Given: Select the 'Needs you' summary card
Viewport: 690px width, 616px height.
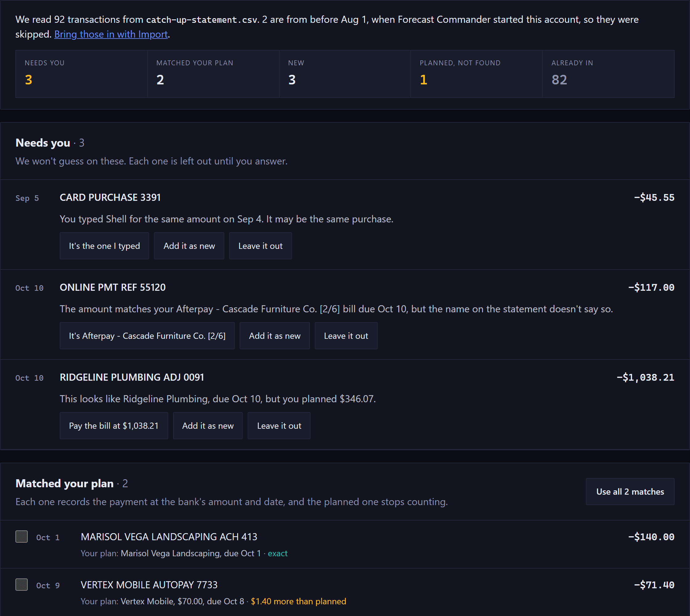Looking at the screenshot, I should [x=82, y=74].
